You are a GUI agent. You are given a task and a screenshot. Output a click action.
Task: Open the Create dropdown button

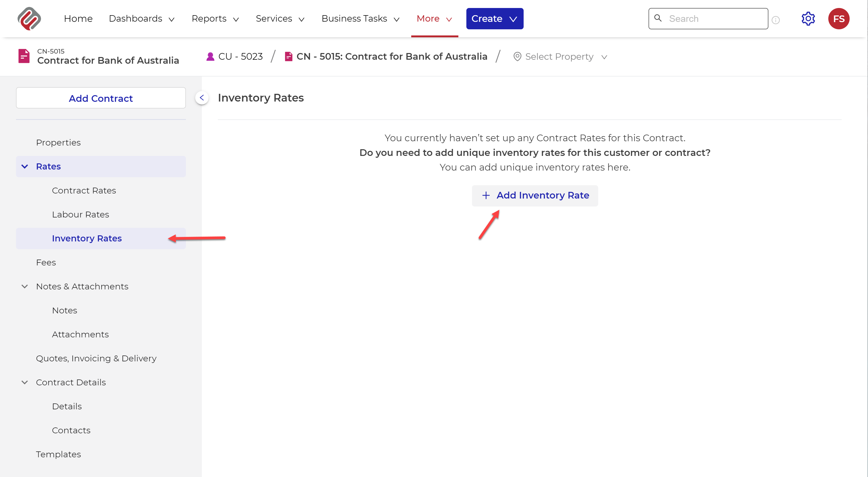tap(495, 19)
